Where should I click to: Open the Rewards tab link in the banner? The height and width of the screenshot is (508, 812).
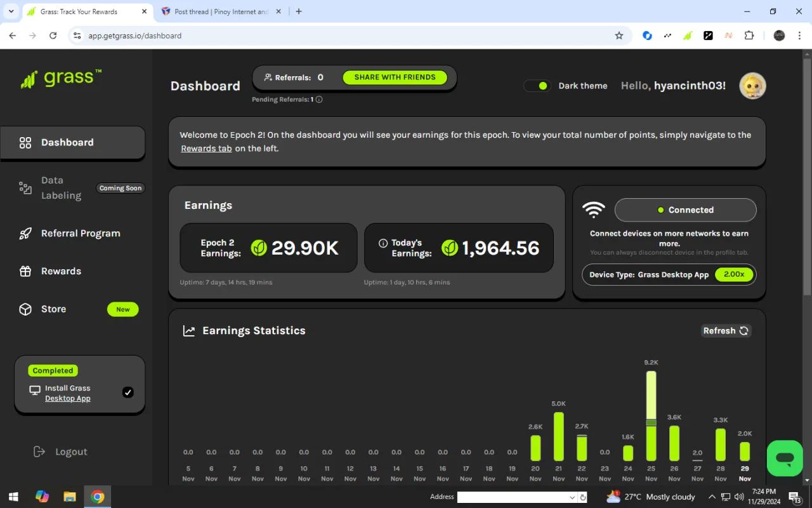pyautogui.click(x=206, y=149)
